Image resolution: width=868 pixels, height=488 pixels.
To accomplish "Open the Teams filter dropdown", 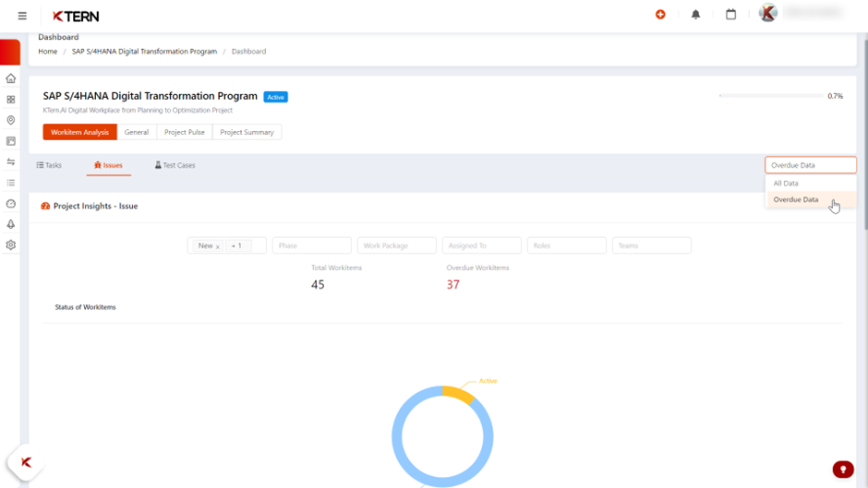I will point(652,245).
